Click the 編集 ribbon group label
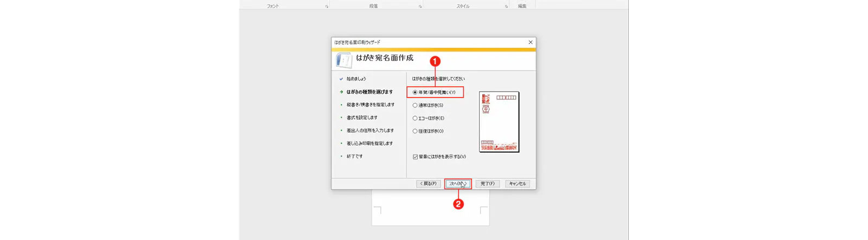The width and height of the screenshot is (868, 240). pyautogui.click(x=522, y=6)
